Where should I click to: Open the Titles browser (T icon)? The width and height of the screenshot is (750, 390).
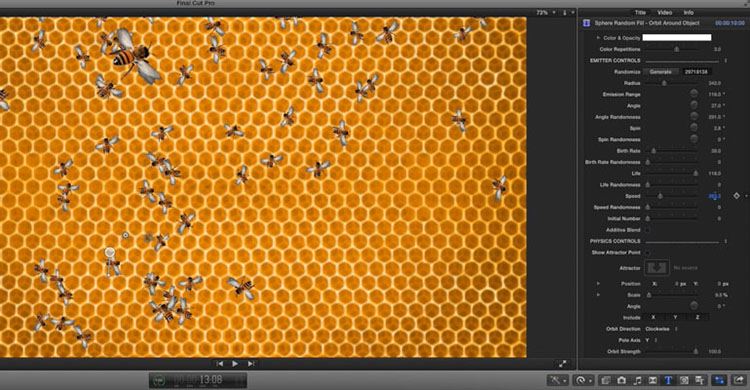tap(668, 380)
